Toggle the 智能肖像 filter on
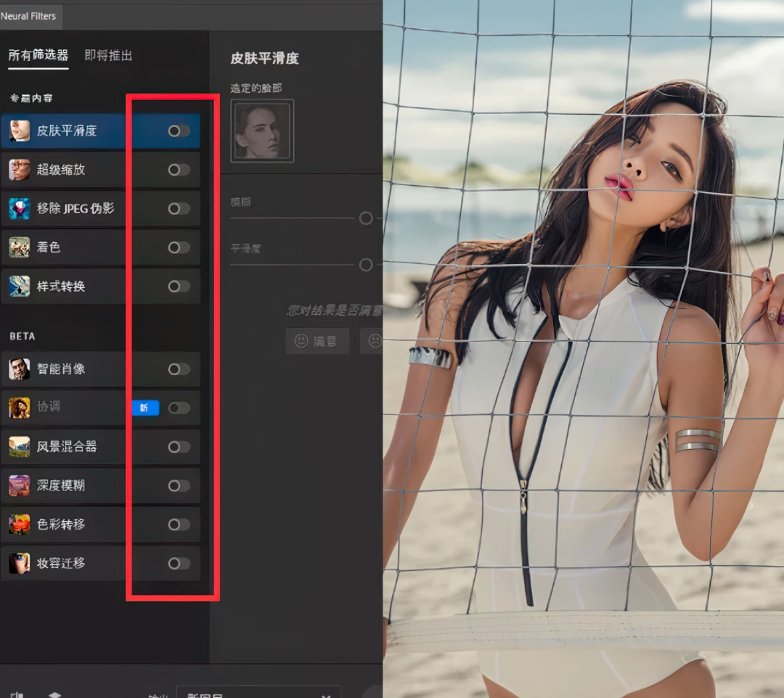 point(179,369)
